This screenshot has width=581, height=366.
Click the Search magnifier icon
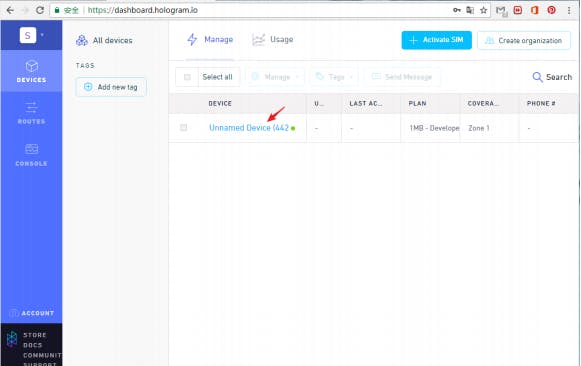click(537, 77)
